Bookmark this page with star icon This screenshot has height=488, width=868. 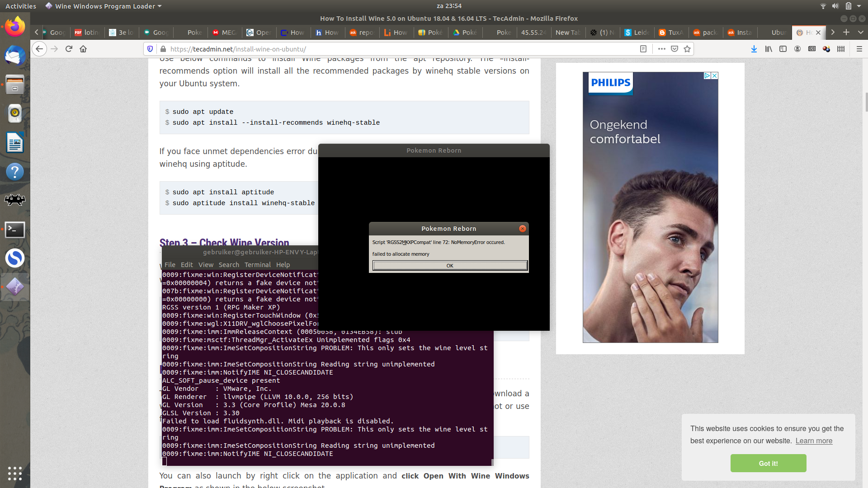point(687,49)
